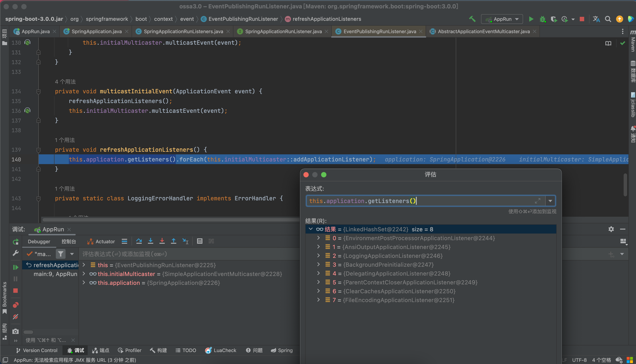Screen dimensions: 636x364
Task: Click the Step Out debugger icon
Action: (173, 241)
